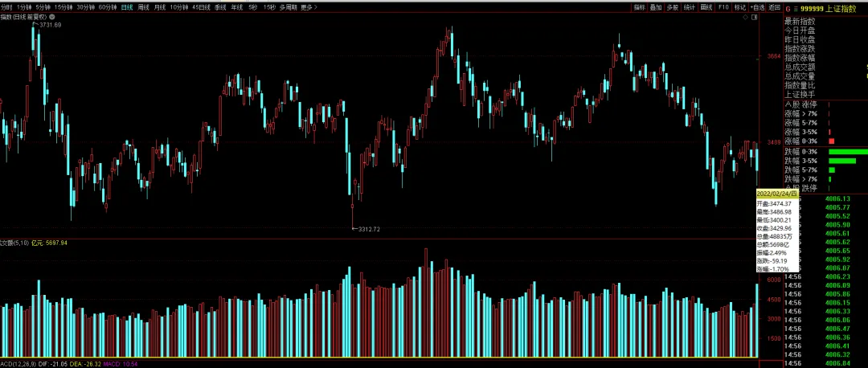The height and width of the screenshot is (368, 868).
Task: Click the 成交额 5697.94 volume indicator label
Action: 33,243
